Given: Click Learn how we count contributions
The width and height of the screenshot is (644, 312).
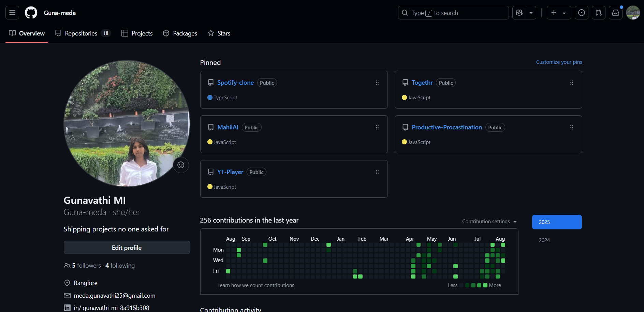Looking at the screenshot, I should [256, 285].
